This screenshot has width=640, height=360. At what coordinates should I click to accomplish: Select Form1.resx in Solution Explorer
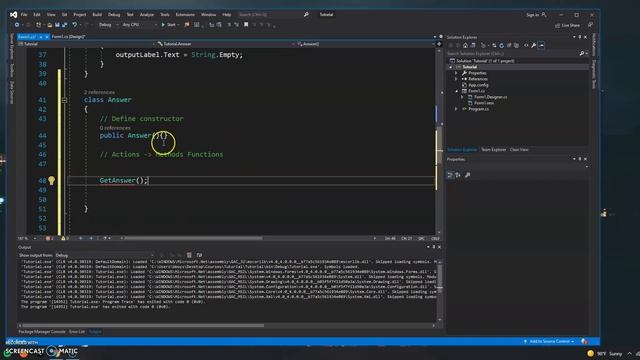(484, 103)
